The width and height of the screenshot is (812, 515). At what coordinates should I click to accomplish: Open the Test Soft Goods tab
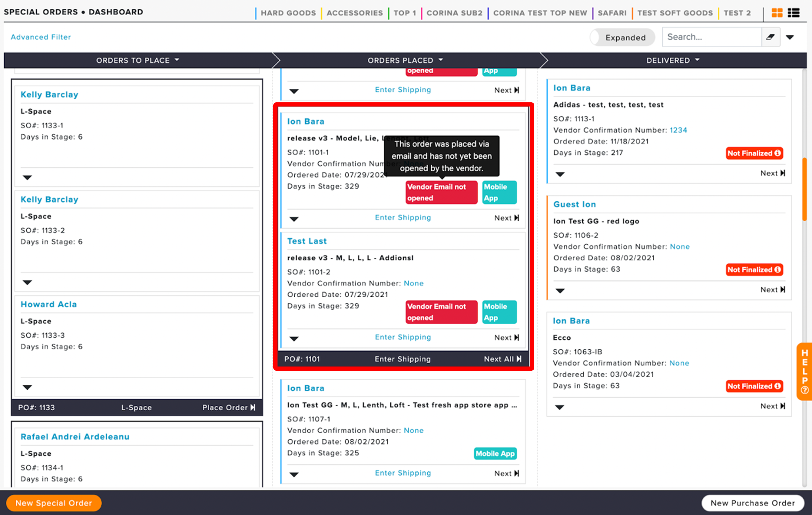click(x=675, y=13)
